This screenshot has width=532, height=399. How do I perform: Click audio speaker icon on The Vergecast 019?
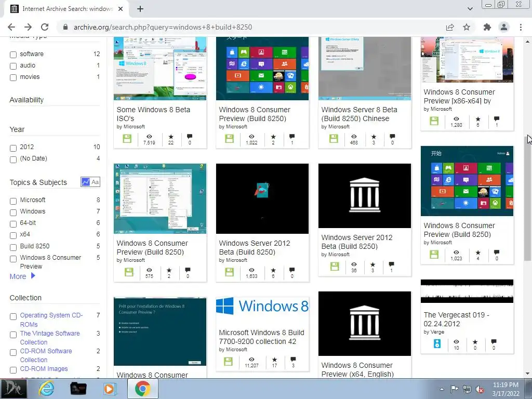pos(437,344)
